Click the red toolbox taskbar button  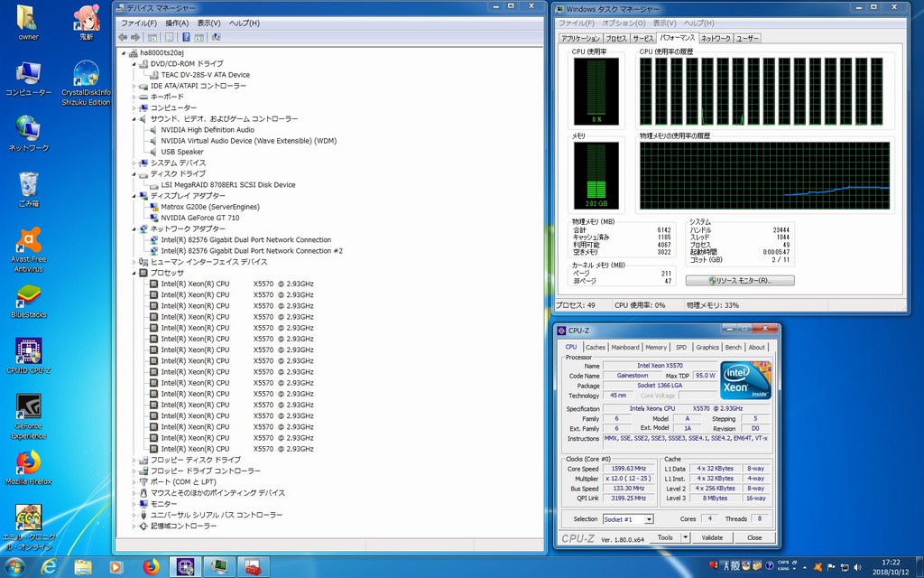pos(254,567)
